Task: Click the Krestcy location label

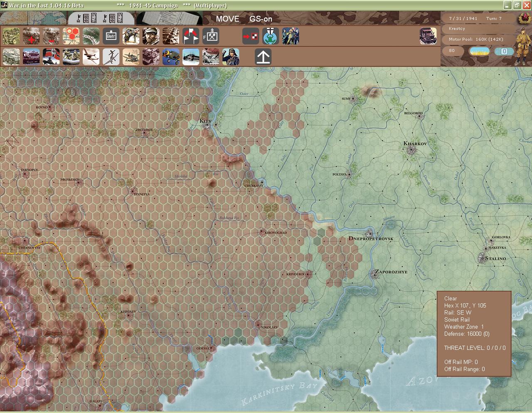Action: click(478, 29)
